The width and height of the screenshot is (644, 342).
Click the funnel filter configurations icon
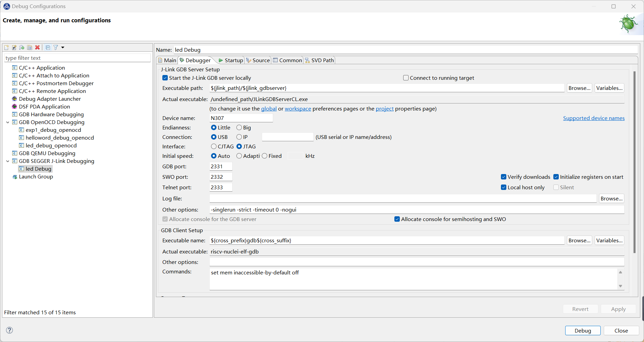coord(56,48)
